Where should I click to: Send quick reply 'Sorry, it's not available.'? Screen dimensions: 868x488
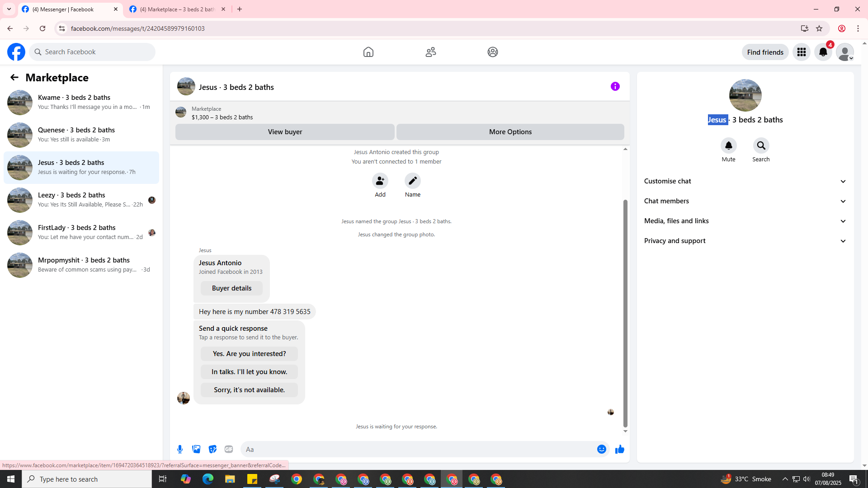[249, 390]
